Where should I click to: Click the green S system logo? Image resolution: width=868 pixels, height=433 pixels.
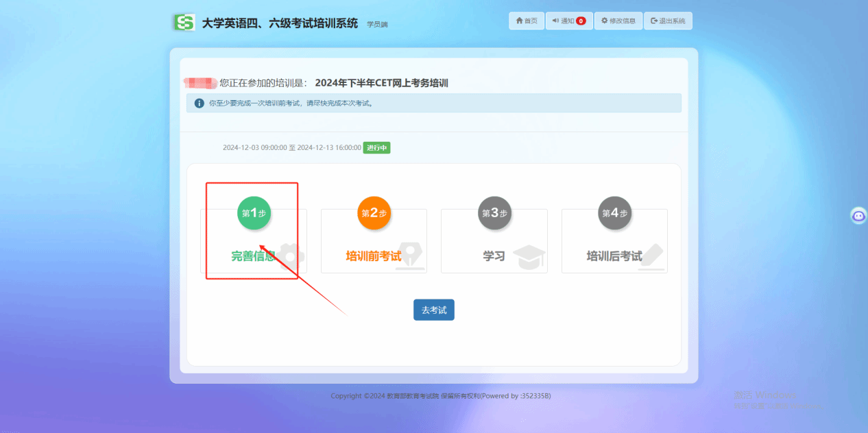[x=184, y=23]
